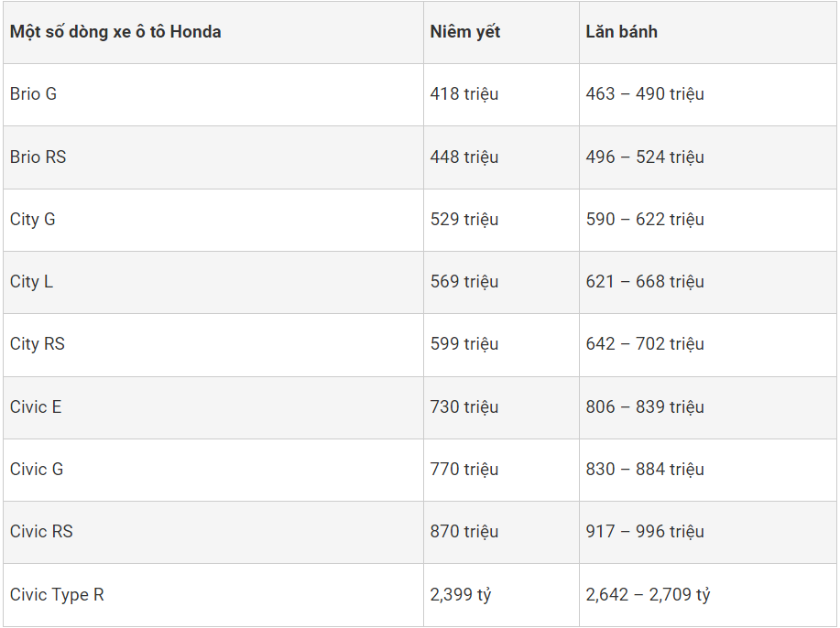Click the 917 – 996 triệu cell

click(645, 532)
